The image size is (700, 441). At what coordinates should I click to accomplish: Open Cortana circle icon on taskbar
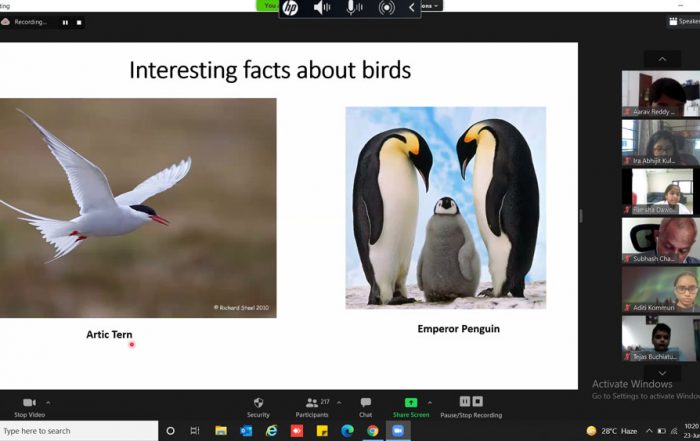(170, 431)
